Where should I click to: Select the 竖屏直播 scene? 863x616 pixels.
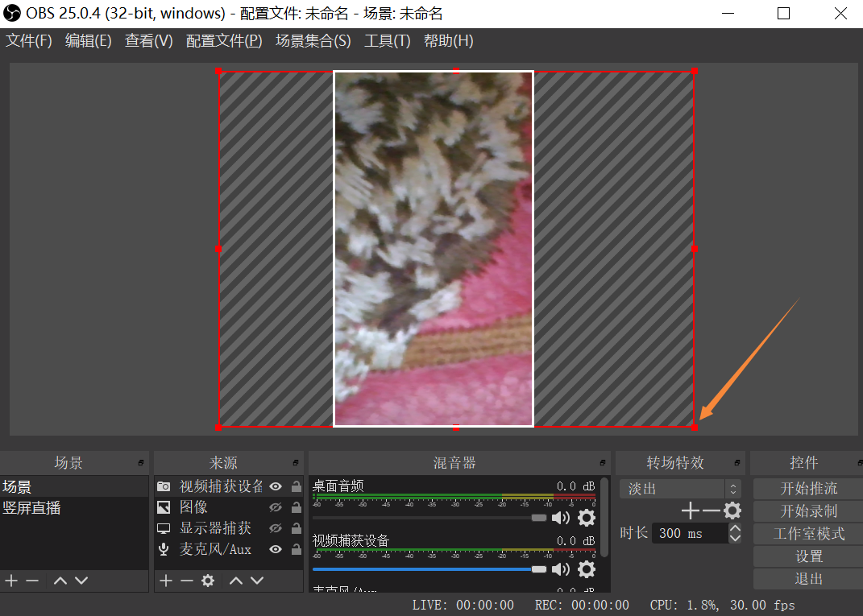(74, 507)
